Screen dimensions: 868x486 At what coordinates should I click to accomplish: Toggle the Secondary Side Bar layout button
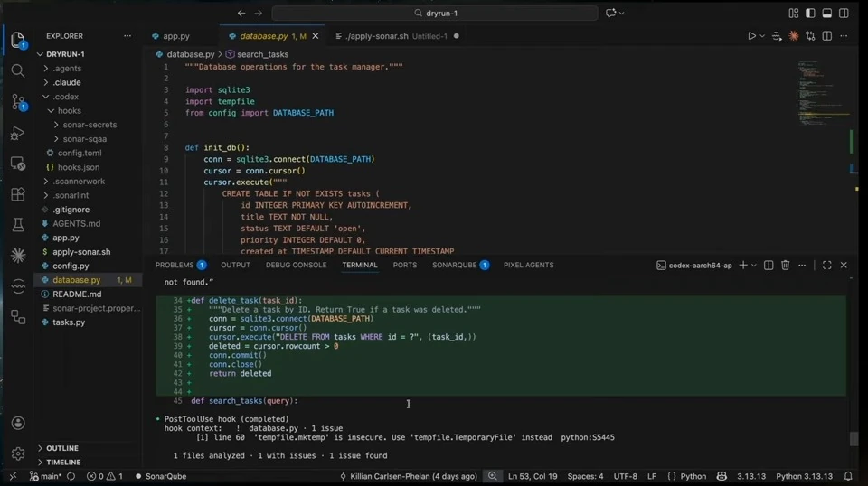click(844, 13)
